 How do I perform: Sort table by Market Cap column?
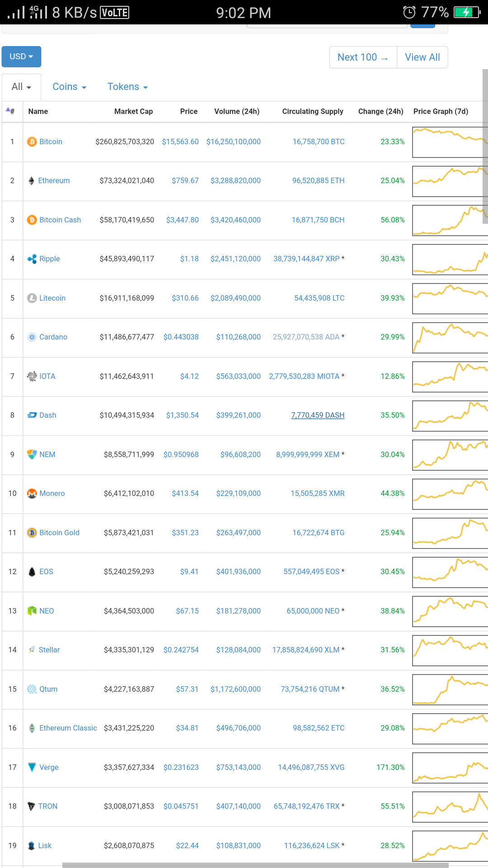[133, 112]
